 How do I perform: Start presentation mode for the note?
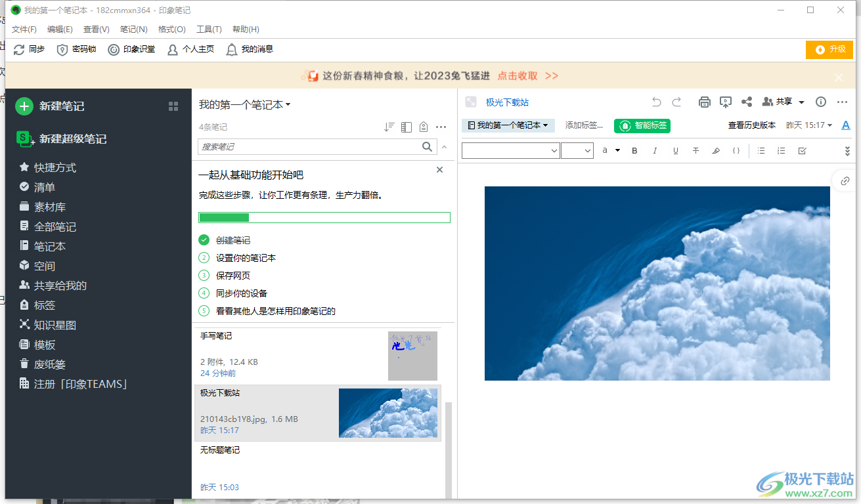pyautogui.click(x=726, y=102)
